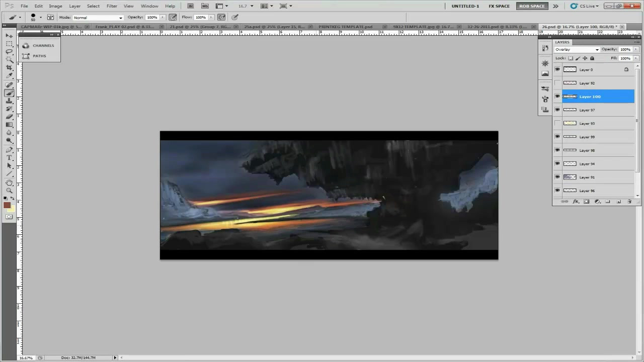This screenshot has width=644, height=362.
Task: Select the Type tool
Action: (x=9, y=158)
